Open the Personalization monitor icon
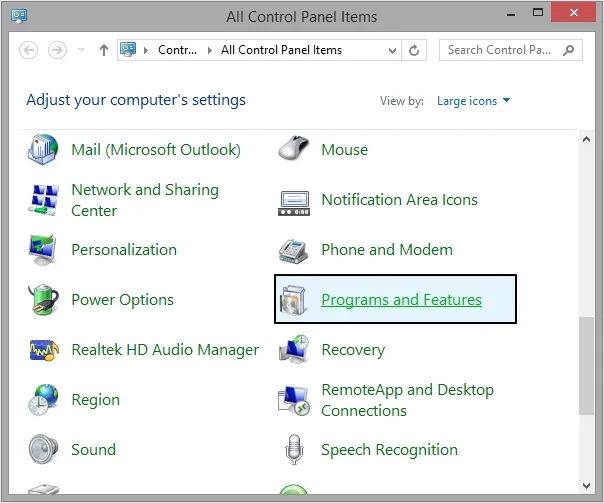604x503 pixels. pos(43,250)
